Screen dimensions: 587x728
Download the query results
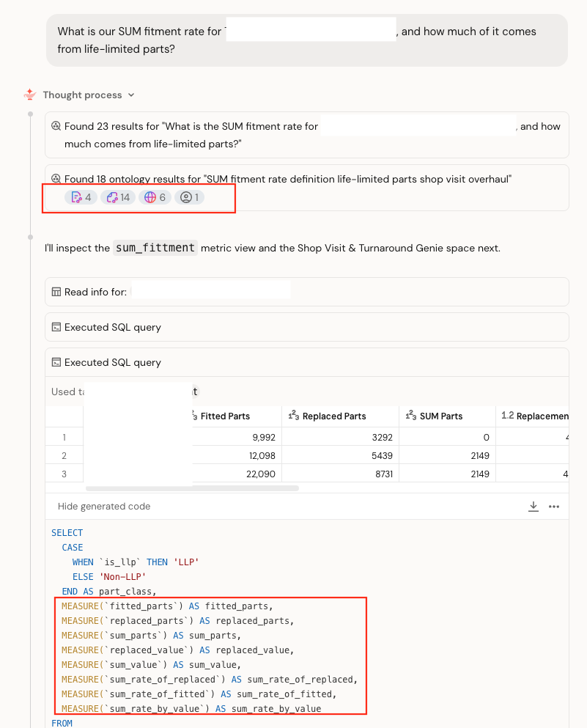[534, 506]
